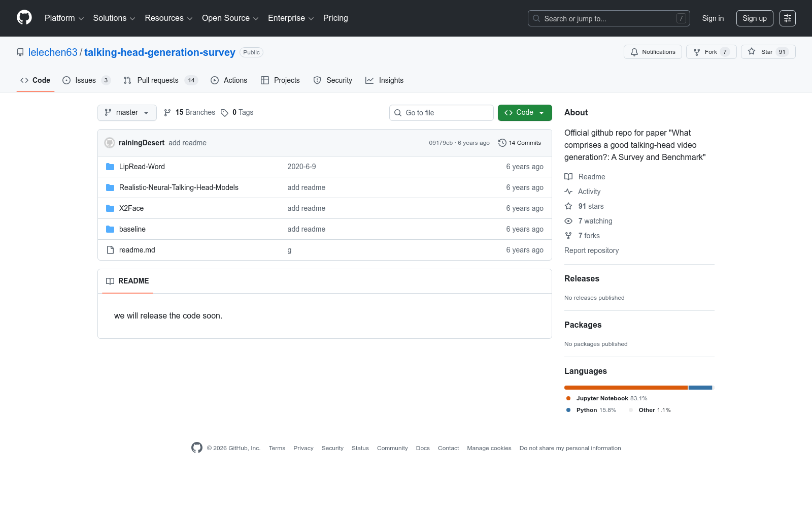View 14 Commits history link
The width and height of the screenshot is (812, 508).
pos(520,143)
